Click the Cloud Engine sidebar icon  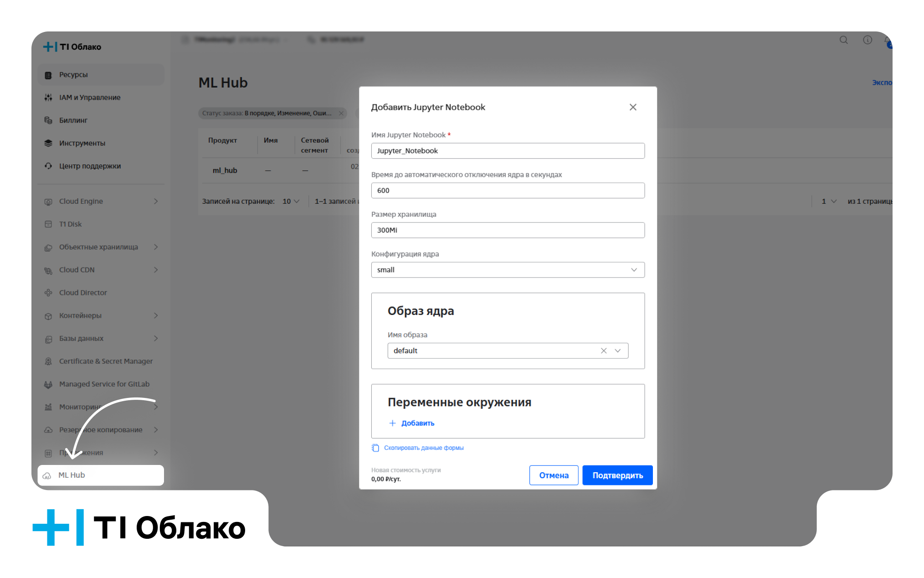point(49,201)
